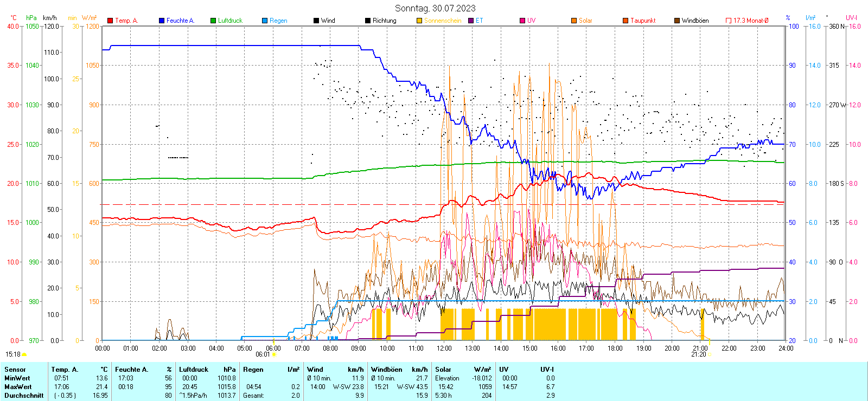Click the blue Feuchte A. legend square
Image resolution: width=868 pixels, height=401 pixels.
[162, 21]
